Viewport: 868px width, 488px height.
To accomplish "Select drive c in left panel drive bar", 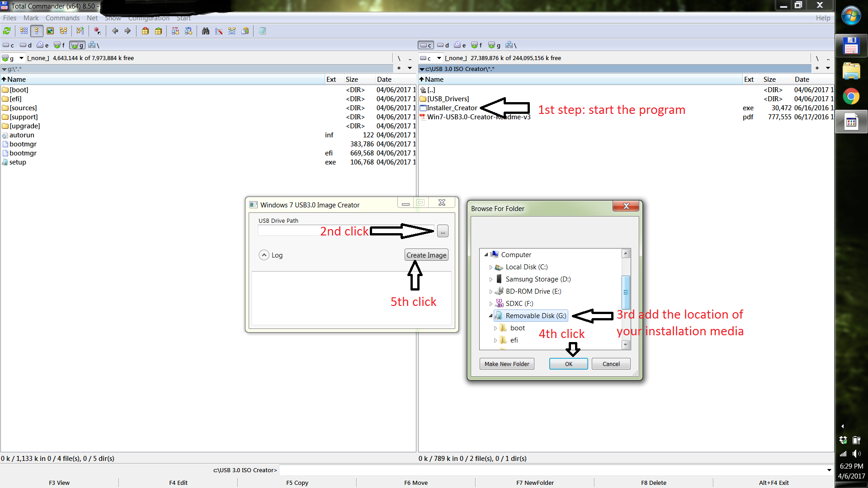I will pos(8,45).
